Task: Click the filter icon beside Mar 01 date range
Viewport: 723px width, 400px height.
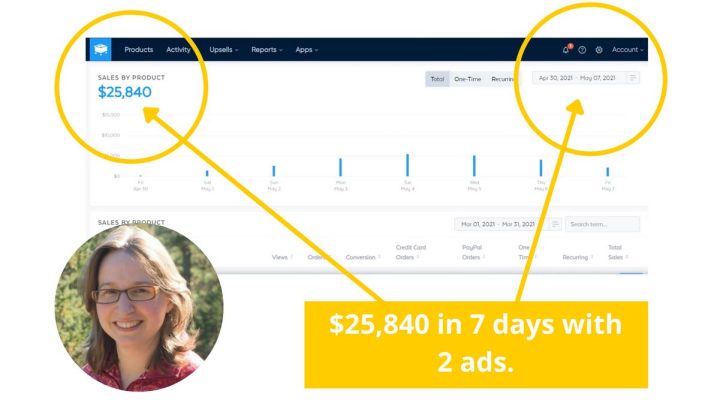Action: [x=556, y=224]
